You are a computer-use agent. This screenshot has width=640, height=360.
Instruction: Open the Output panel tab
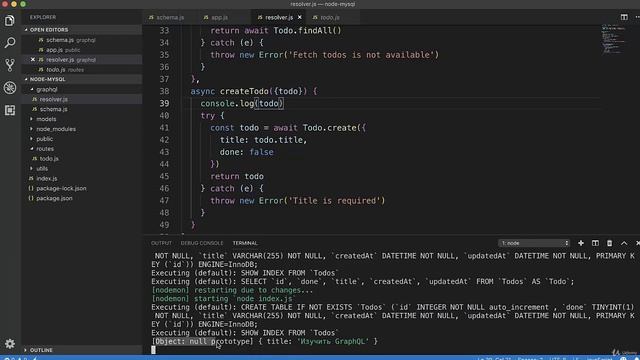tap(161, 243)
